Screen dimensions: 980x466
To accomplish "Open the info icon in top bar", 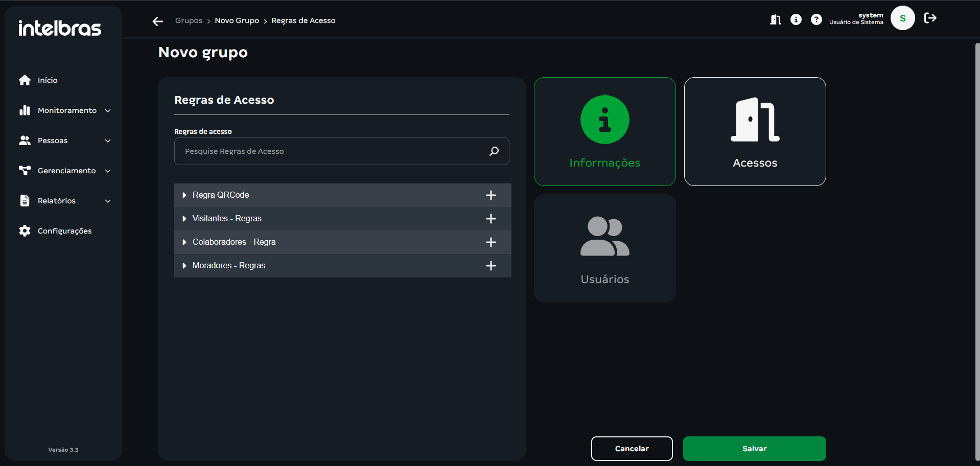I will (796, 19).
